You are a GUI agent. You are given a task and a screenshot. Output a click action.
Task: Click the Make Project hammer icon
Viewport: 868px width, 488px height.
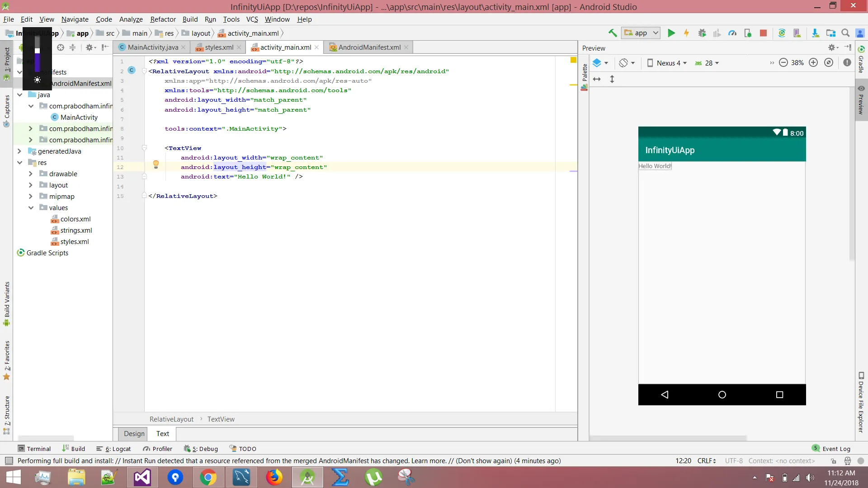point(613,33)
